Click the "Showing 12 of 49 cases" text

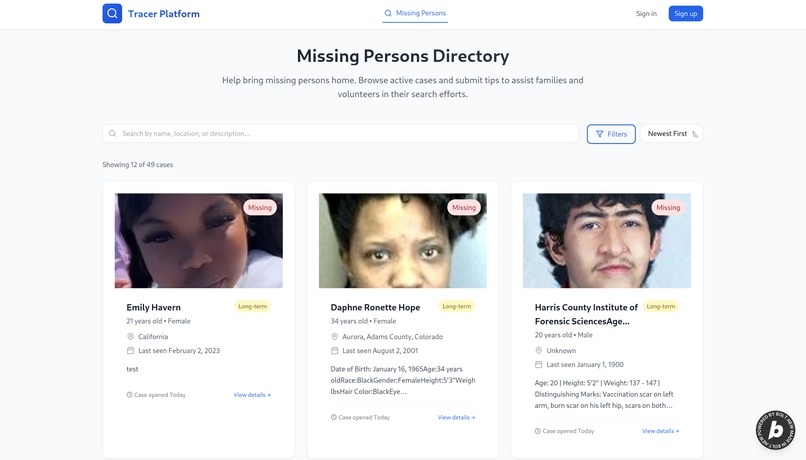[x=137, y=165]
